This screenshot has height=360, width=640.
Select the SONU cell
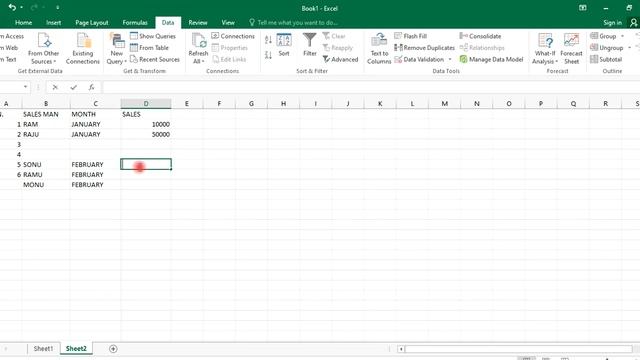point(46,164)
